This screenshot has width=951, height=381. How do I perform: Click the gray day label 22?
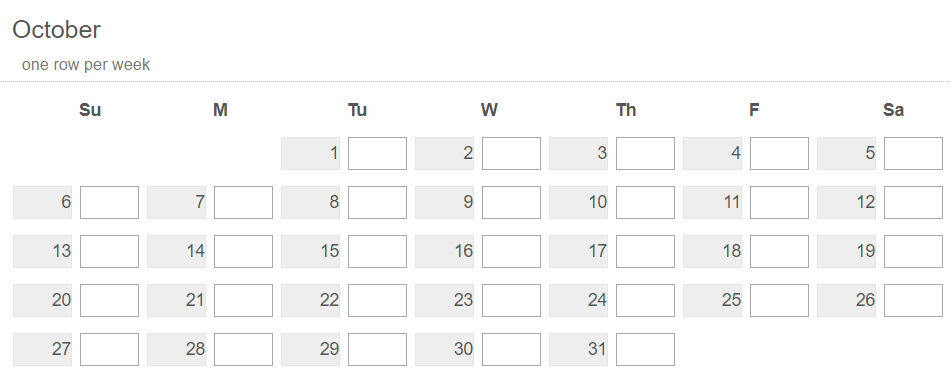tap(311, 301)
